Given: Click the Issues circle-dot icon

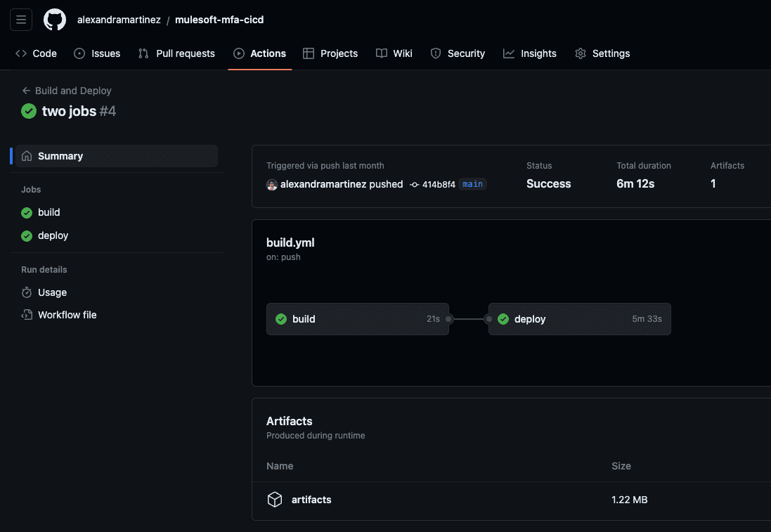Looking at the screenshot, I should click(79, 53).
